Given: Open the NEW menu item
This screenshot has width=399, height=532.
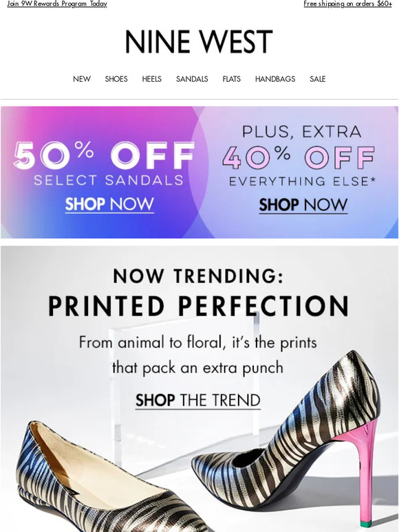Looking at the screenshot, I should click(82, 79).
